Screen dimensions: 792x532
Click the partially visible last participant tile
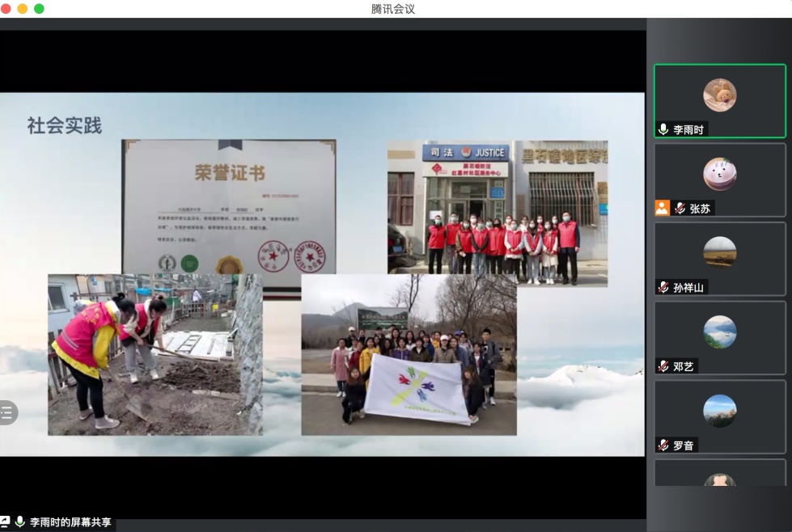(x=719, y=475)
